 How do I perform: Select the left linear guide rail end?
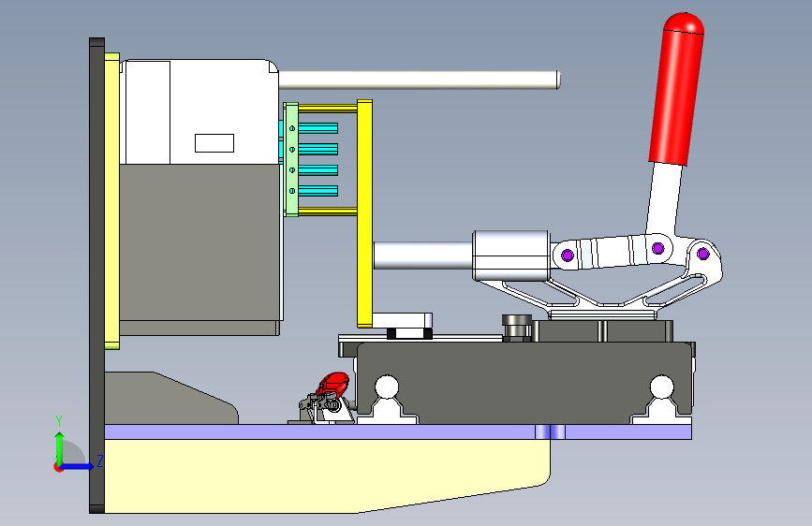click(387, 401)
